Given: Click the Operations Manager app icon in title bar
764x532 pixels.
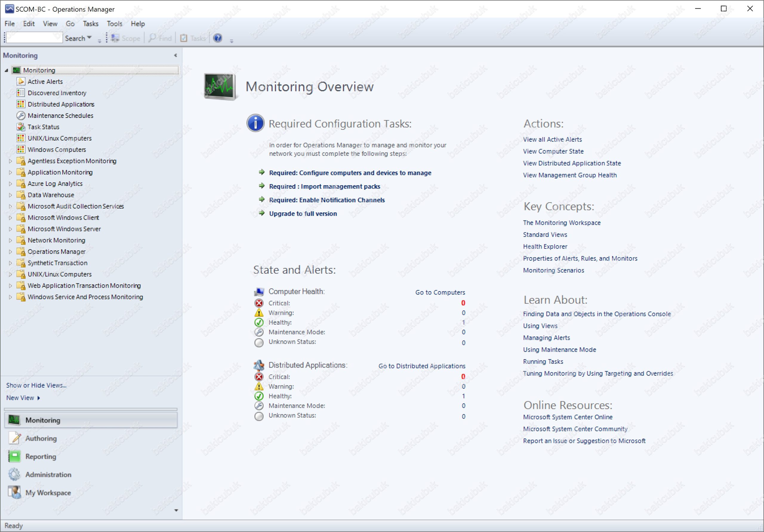Looking at the screenshot, I should (9, 9).
